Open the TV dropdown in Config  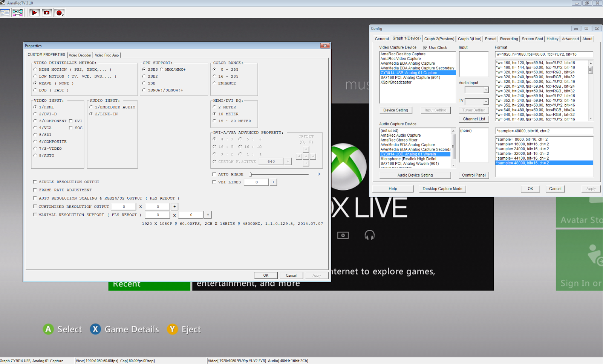click(477, 101)
